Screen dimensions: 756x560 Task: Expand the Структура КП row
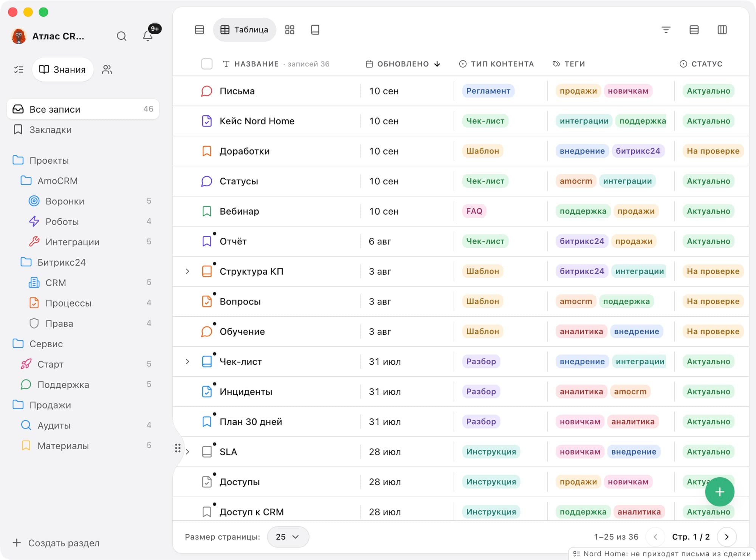click(187, 271)
